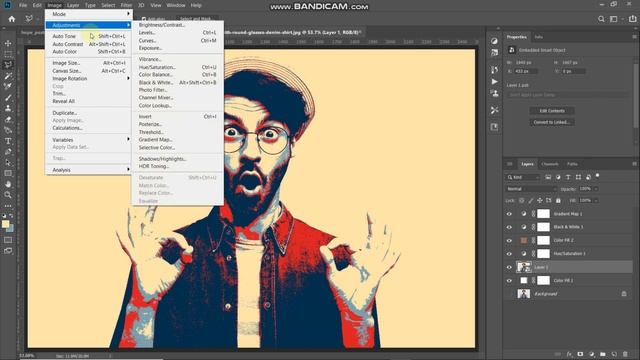Hide the Hue/Saturation 1 layer
The width and height of the screenshot is (640, 360).
509,254
